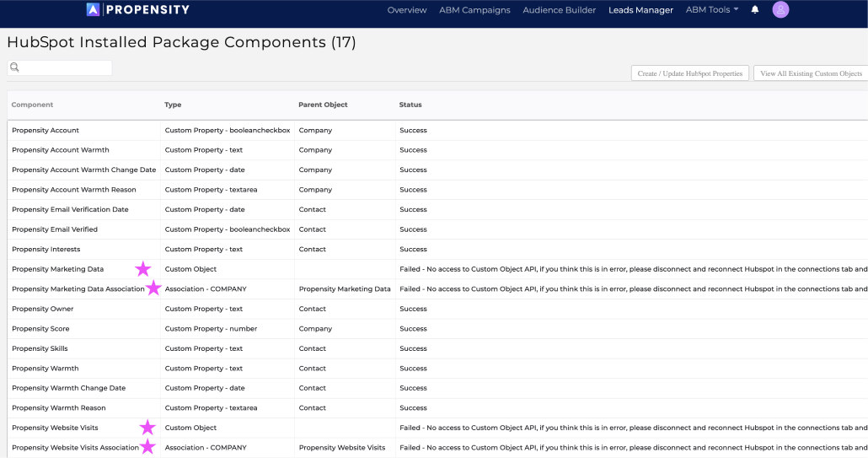Image resolution: width=868 pixels, height=458 pixels.
Task: Select Propensity Warmth Change Date component
Action: [68, 388]
